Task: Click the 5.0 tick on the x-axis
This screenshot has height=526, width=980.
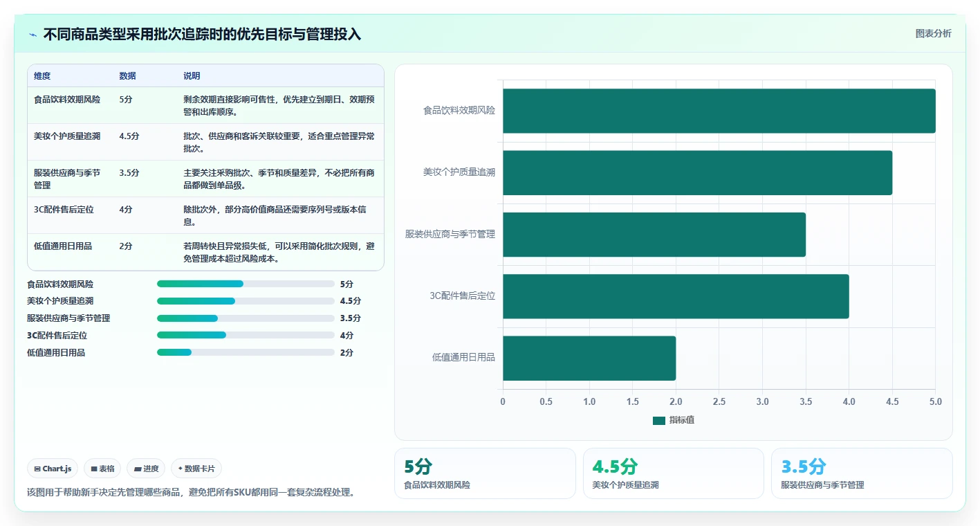Action: [935, 401]
